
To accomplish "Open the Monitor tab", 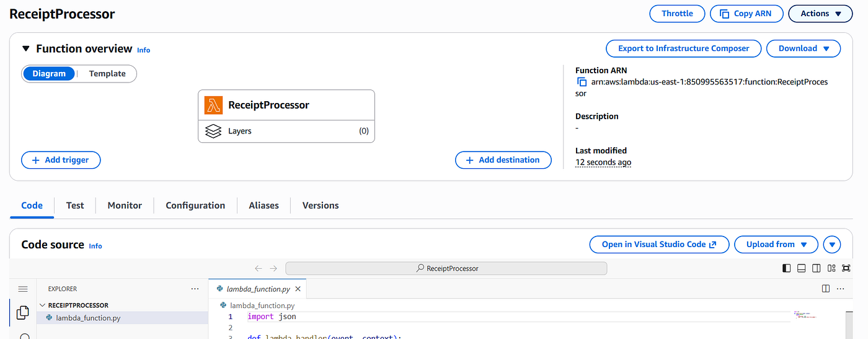I will tap(125, 206).
